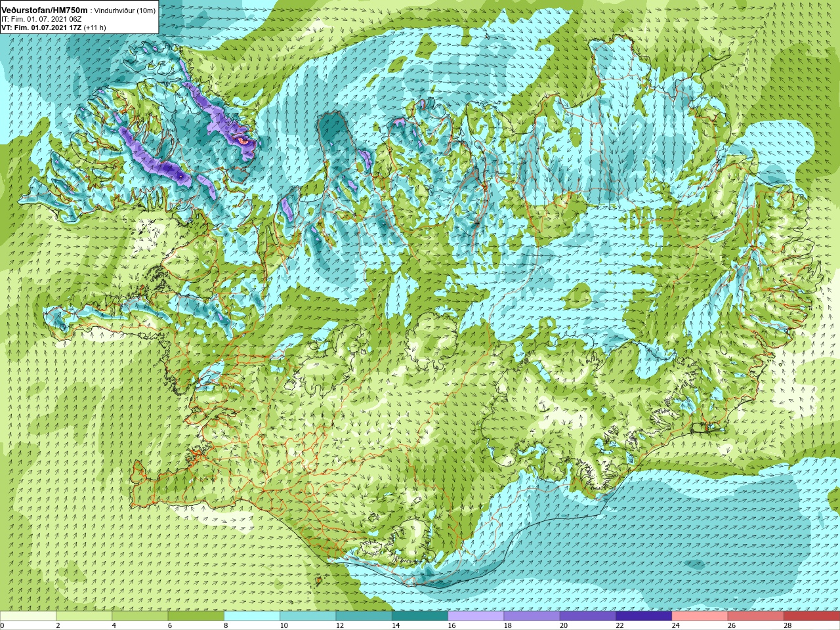This screenshot has width=840, height=630.
Task: Click the legend tick label 6
Action: [x=170, y=625]
